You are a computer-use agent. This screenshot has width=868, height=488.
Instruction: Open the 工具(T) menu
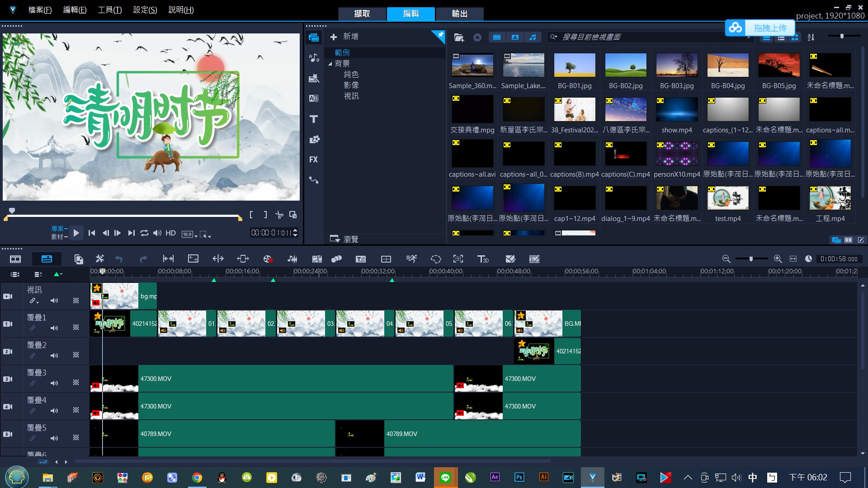tap(110, 9)
